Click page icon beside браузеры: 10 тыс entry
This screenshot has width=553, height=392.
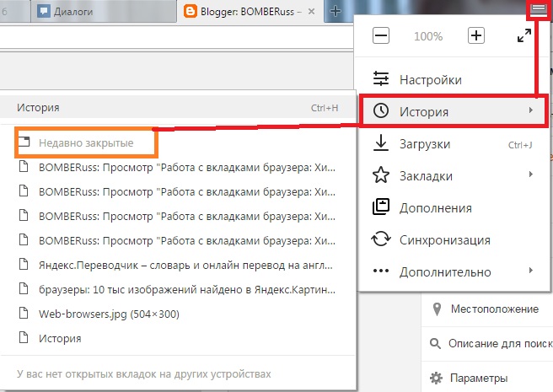click(x=24, y=288)
